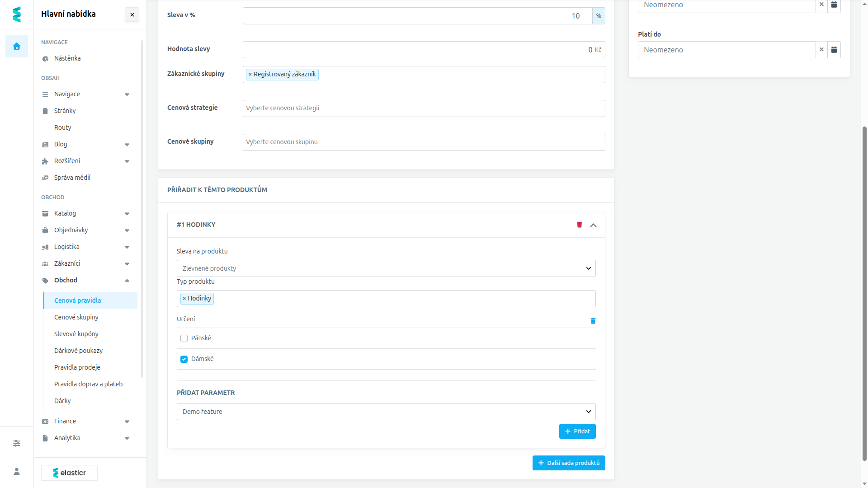Click the Přidat button

pyautogui.click(x=577, y=432)
